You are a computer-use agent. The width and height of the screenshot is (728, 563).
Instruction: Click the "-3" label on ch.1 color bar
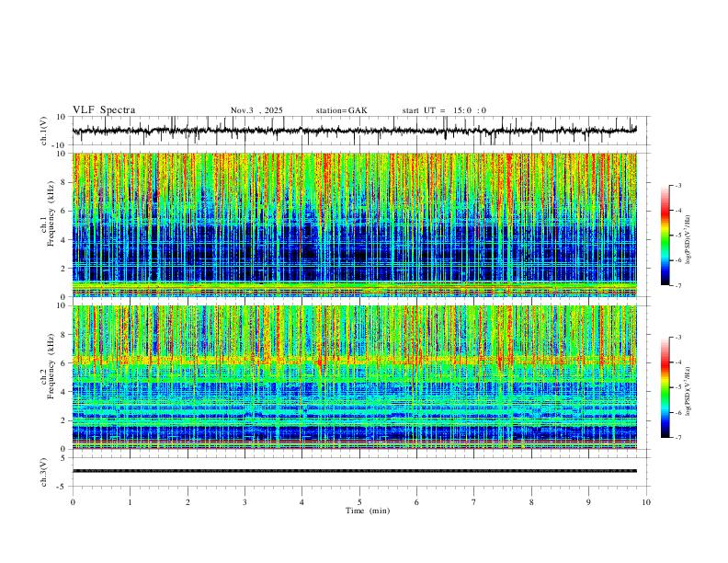(x=677, y=185)
